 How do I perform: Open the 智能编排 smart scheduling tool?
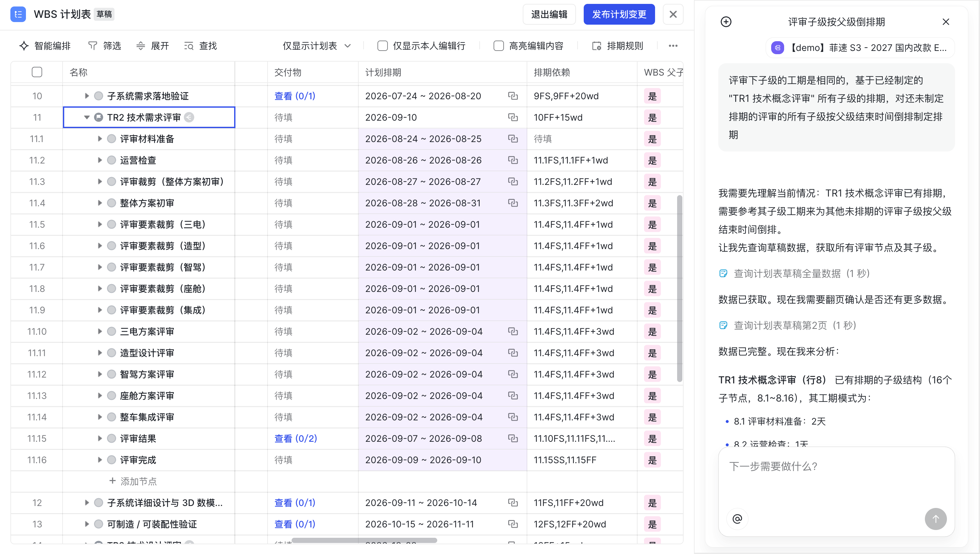point(45,46)
